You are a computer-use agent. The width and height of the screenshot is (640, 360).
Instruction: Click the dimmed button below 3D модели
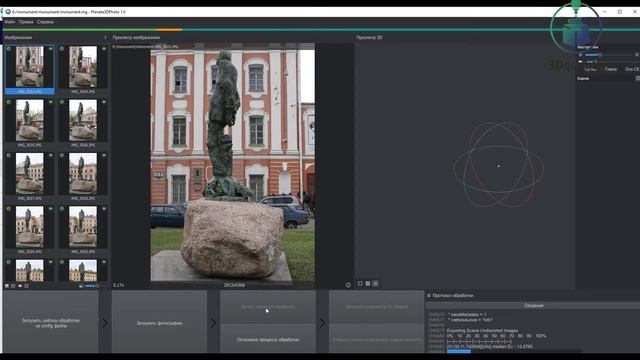(376, 339)
